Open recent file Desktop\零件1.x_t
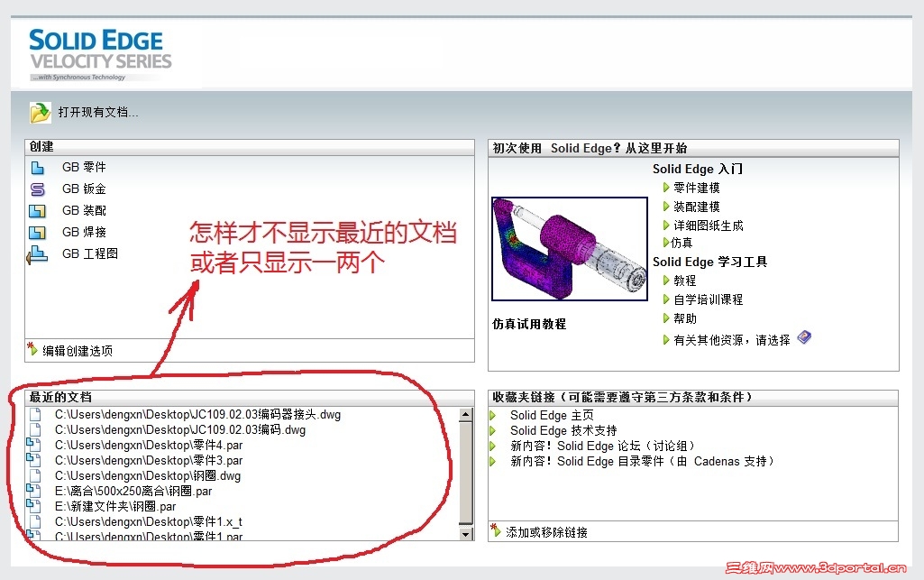The width and height of the screenshot is (924, 580). coord(149,521)
